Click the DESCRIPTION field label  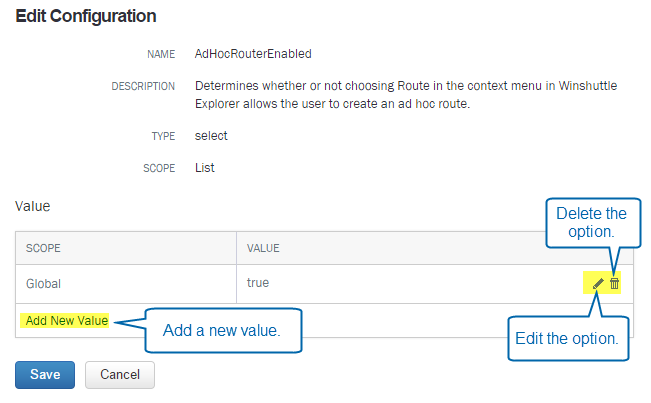(x=143, y=86)
